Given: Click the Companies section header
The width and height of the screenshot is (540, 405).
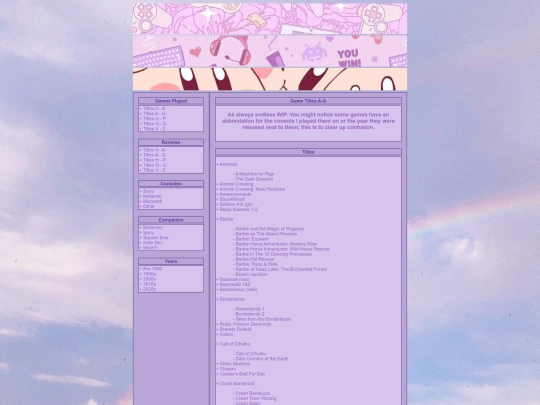Looking at the screenshot, I should click(x=171, y=220).
